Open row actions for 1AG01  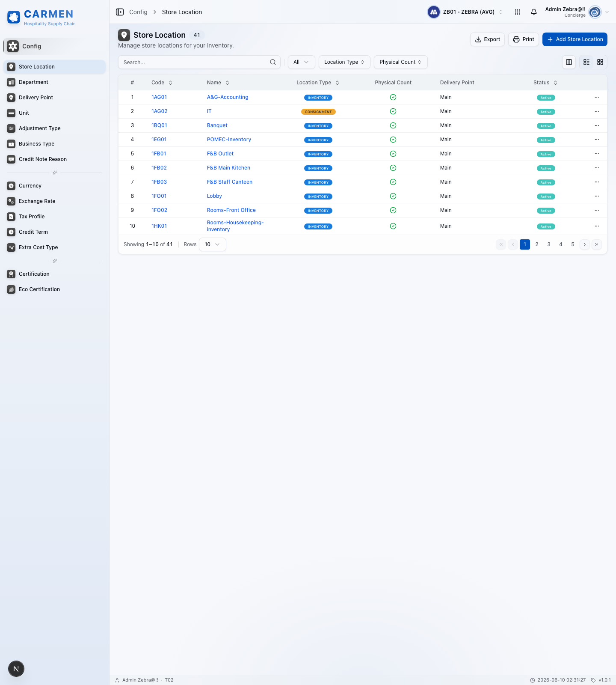coord(597,97)
